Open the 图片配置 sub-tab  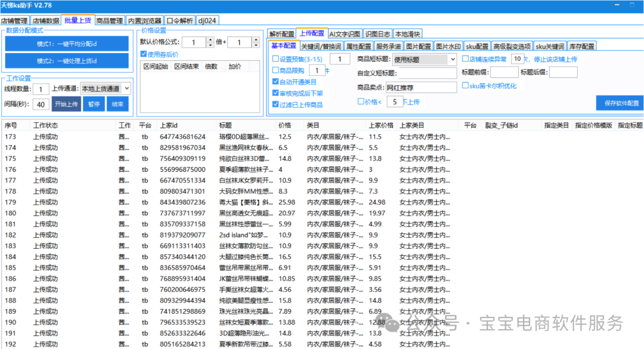pos(418,47)
